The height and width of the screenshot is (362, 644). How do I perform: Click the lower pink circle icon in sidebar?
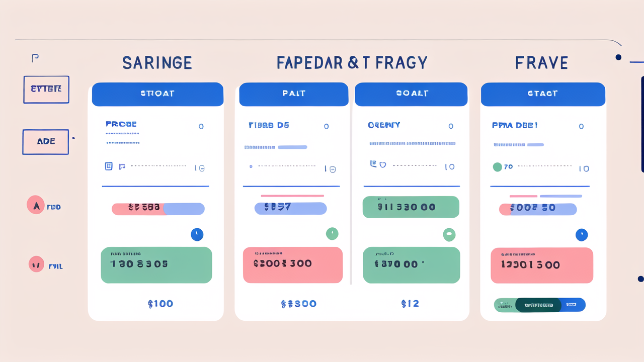(36, 263)
